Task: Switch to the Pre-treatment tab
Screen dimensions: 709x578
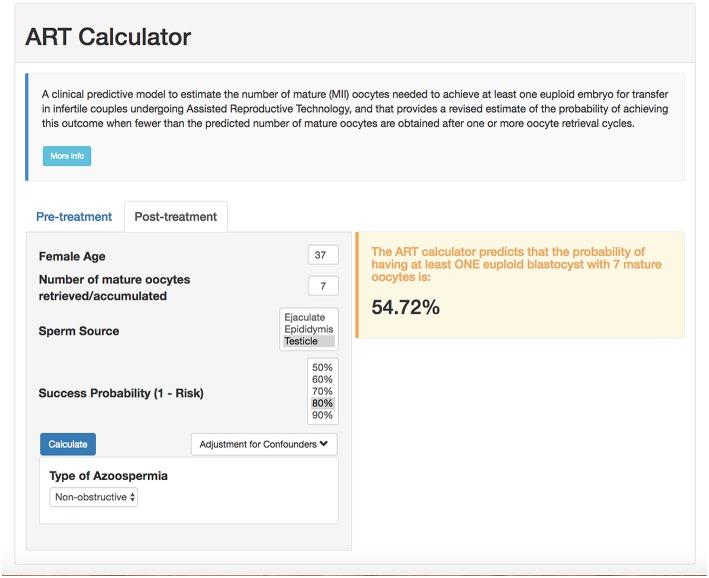Action: (x=73, y=217)
